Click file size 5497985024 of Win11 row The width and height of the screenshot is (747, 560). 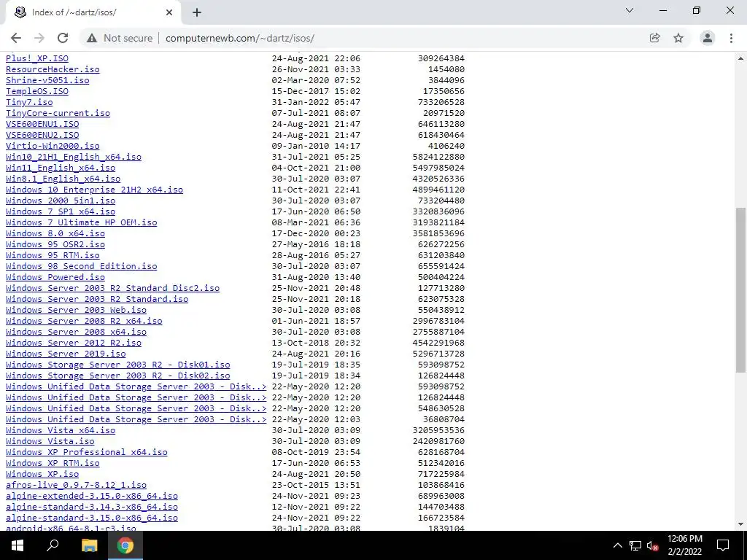(x=438, y=168)
